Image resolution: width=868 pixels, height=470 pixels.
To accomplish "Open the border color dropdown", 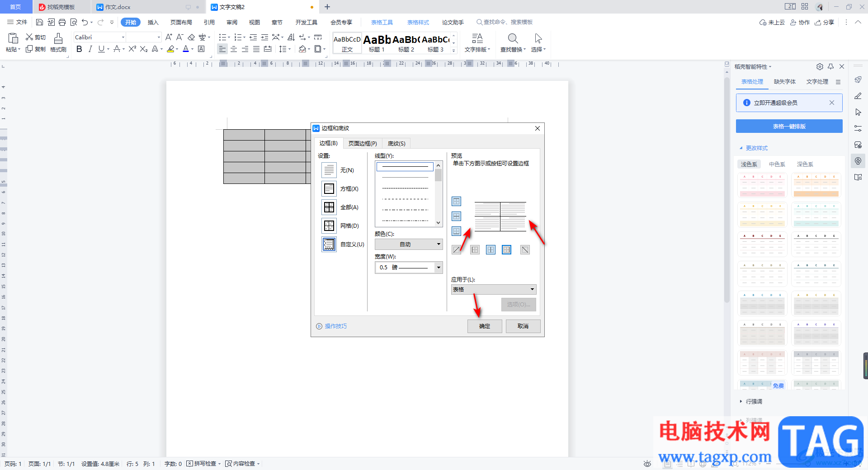I will coord(409,244).
